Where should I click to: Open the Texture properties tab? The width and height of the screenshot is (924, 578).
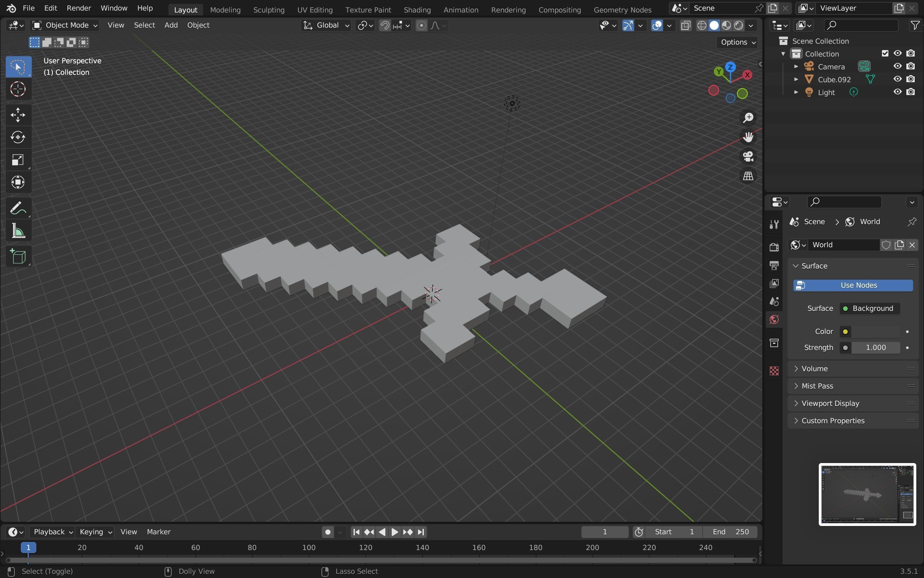point(774,371)
